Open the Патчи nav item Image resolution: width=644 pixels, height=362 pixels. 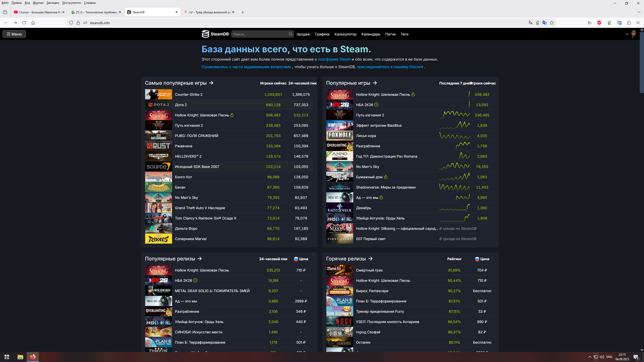point(390,34)
